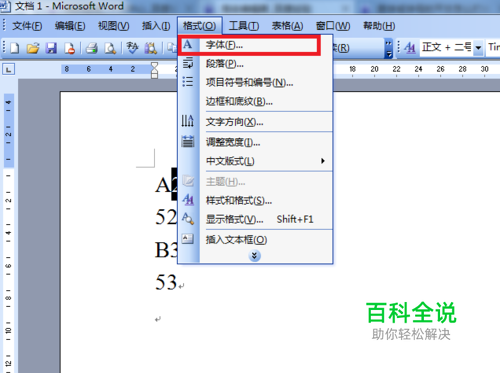Choose 段落(P)... menu entry

(256, 63)
